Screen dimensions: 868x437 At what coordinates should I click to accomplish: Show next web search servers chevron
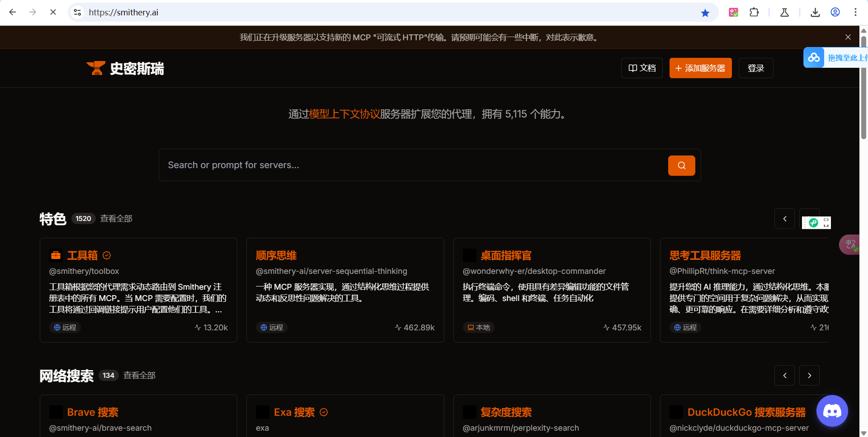point(810,376)
